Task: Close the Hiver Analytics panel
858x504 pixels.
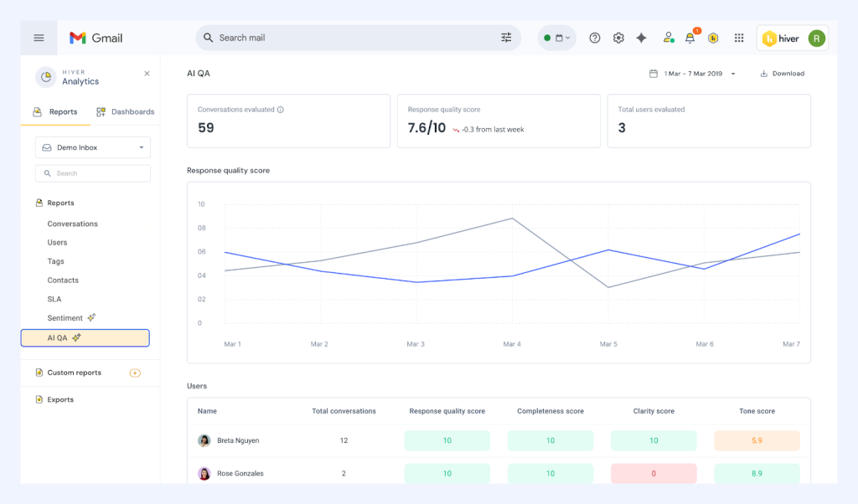Action: pos(147,74)
